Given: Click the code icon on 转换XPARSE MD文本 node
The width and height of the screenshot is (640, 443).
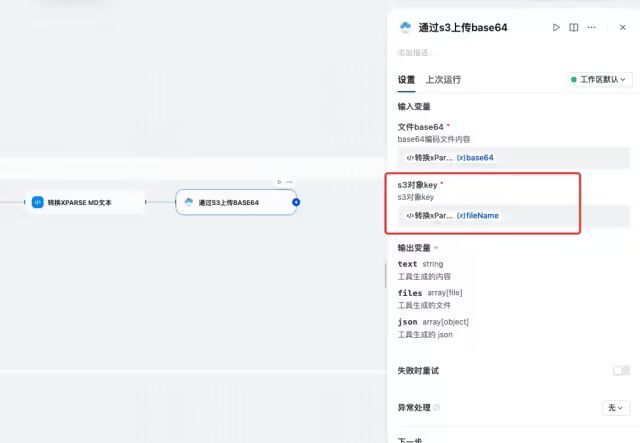Looking at the screenshot, I should (x=38, y=202).
